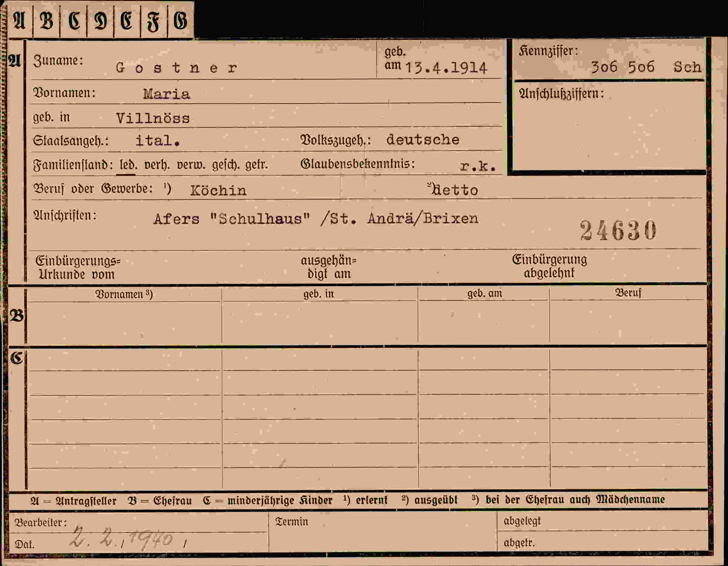Click the 'abgelegt' field label
The width and height of the screenshot is (728, 566).
522,521
